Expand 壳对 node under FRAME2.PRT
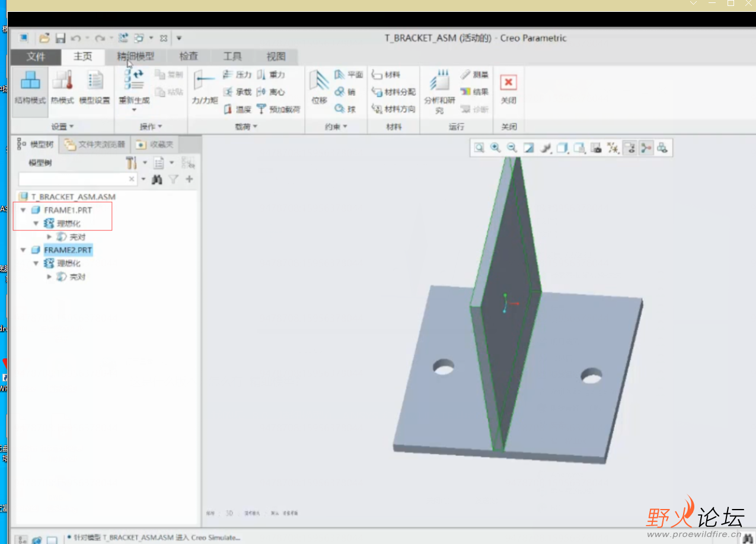 (x=49, y=276)
